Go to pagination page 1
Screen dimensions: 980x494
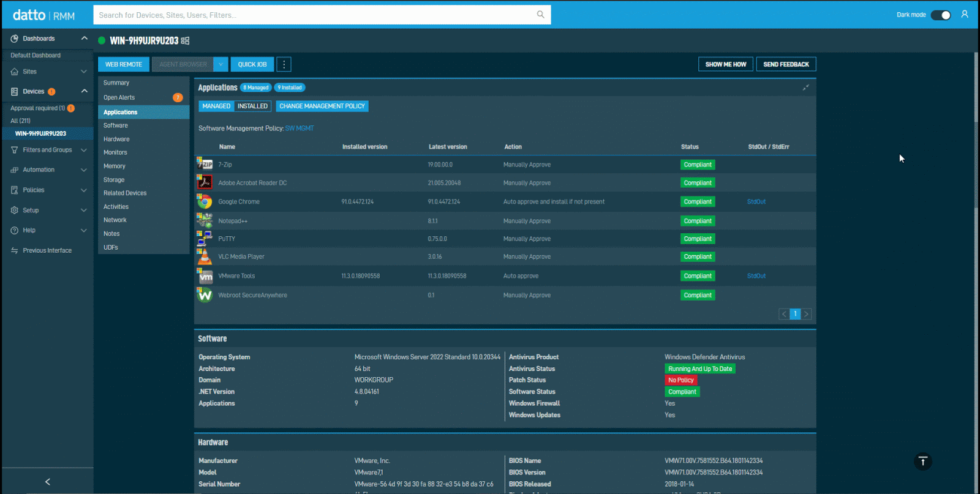point(795,314)
